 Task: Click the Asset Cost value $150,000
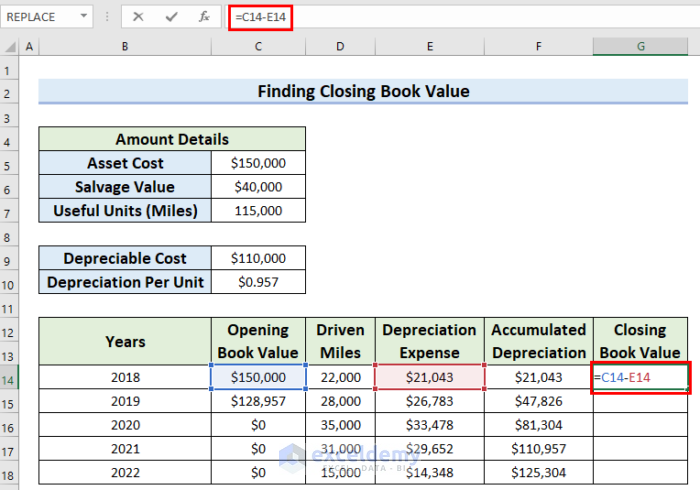tap(258, 163)
